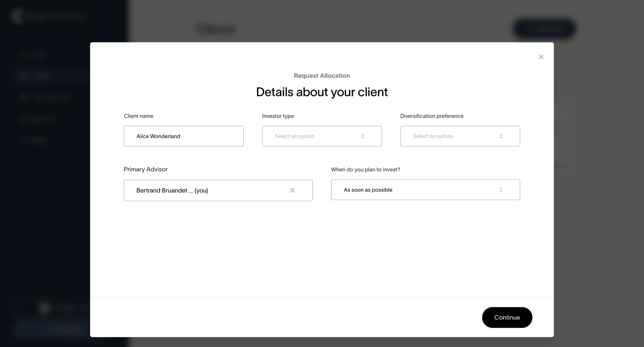Clear the Primary Advisor selection
The height and width of the screenshot is (347, 644).
292,191
